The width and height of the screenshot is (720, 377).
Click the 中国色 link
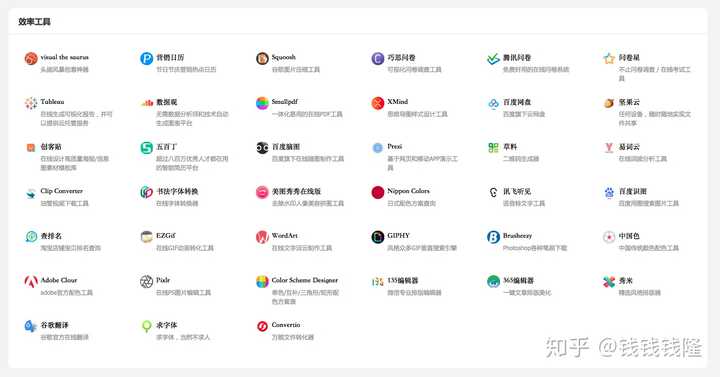[629, 236]
